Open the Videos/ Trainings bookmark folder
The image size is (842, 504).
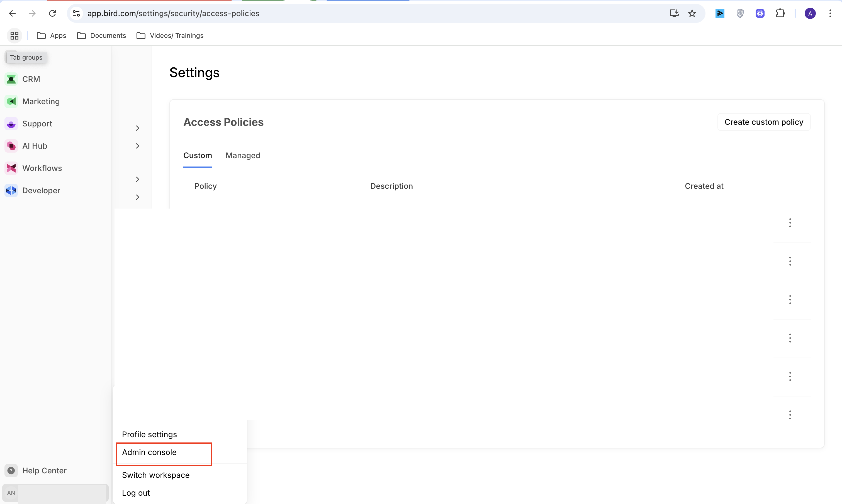point(170,36)
